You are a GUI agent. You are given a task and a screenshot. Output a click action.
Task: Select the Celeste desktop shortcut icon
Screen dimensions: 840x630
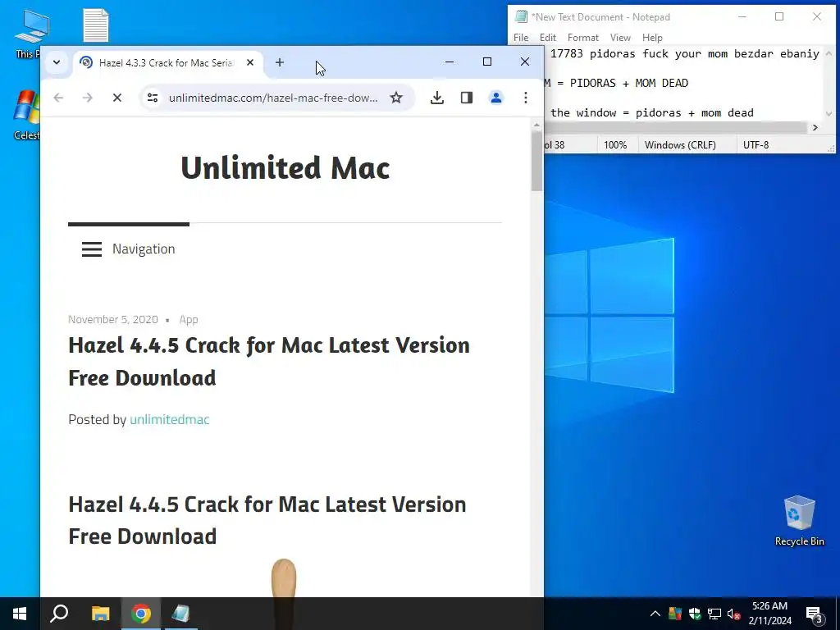27,114
